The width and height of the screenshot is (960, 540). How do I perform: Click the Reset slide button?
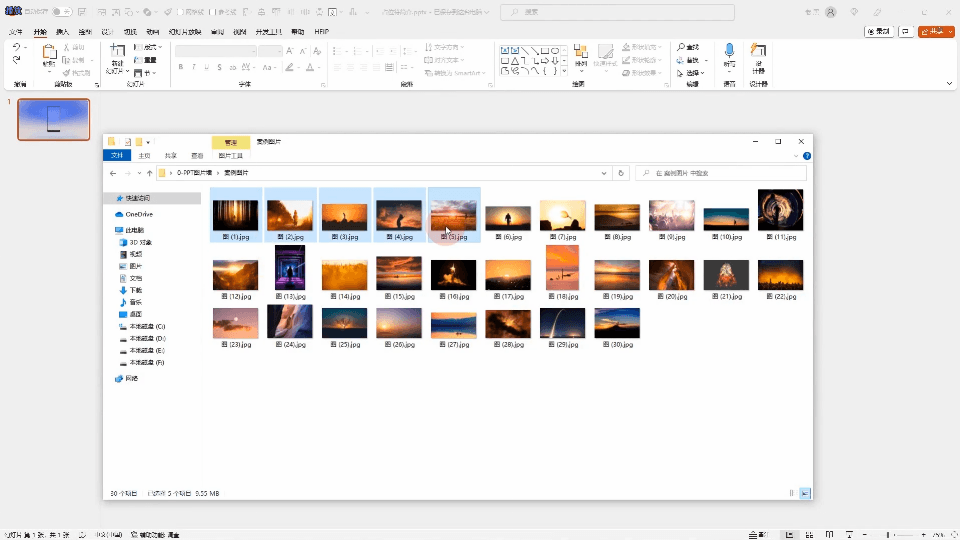(x=146, y=60)
